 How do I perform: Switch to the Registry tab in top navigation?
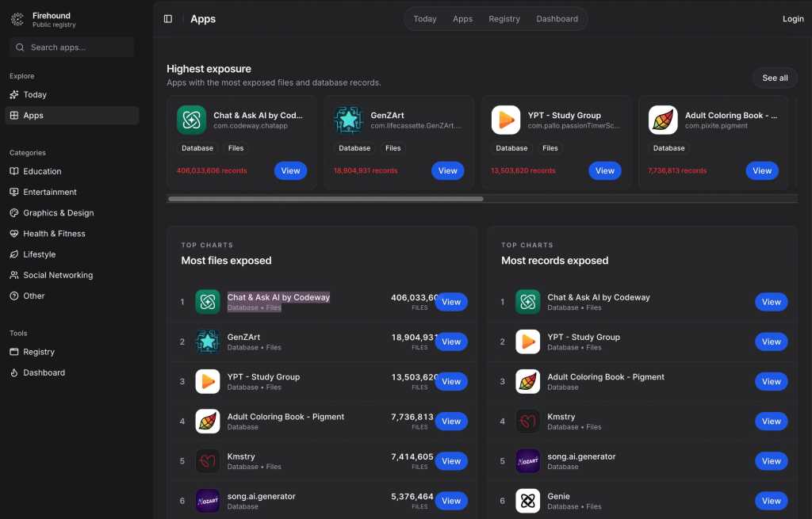click(504, 19)
